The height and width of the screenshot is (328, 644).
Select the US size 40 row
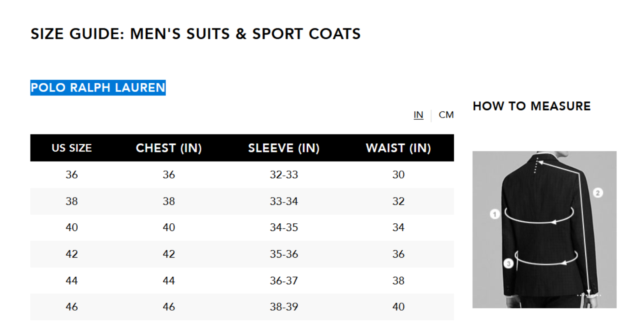pos(242,227)
